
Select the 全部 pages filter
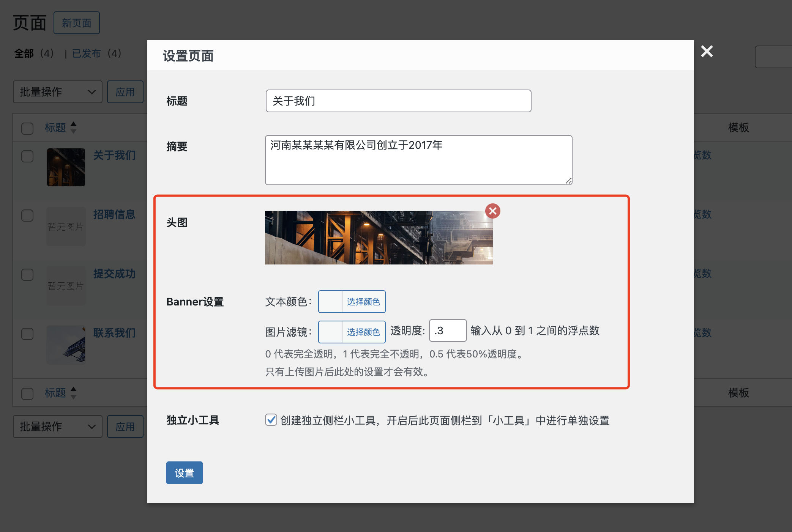point(24,54)
